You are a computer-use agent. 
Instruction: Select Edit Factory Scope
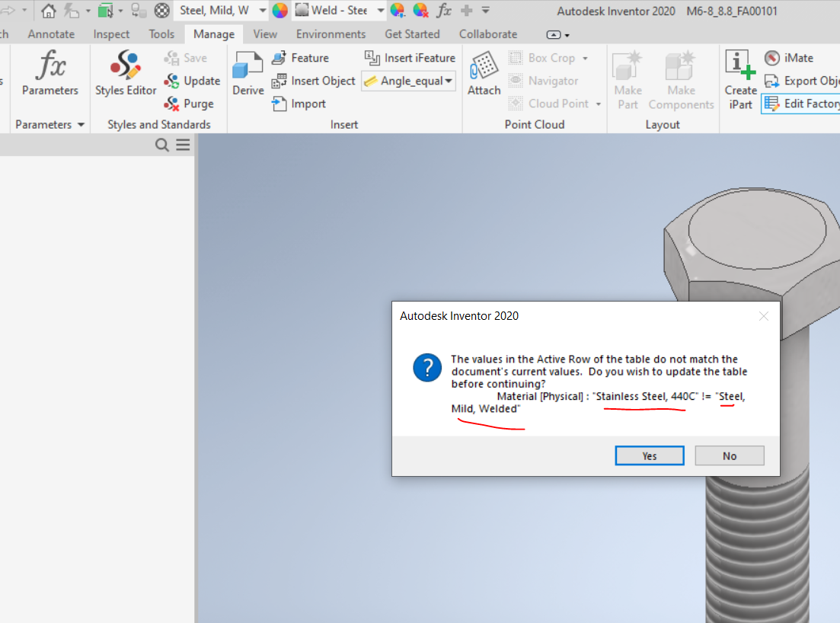tap(803, 103)
